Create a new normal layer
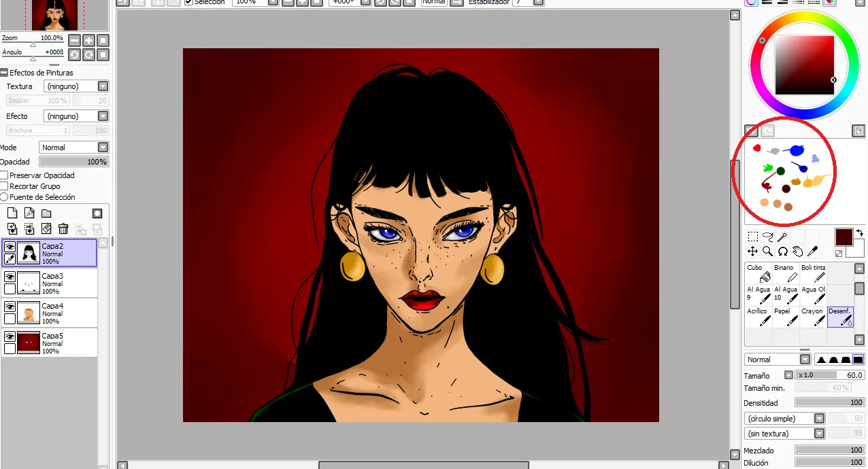 coord(12,213)
